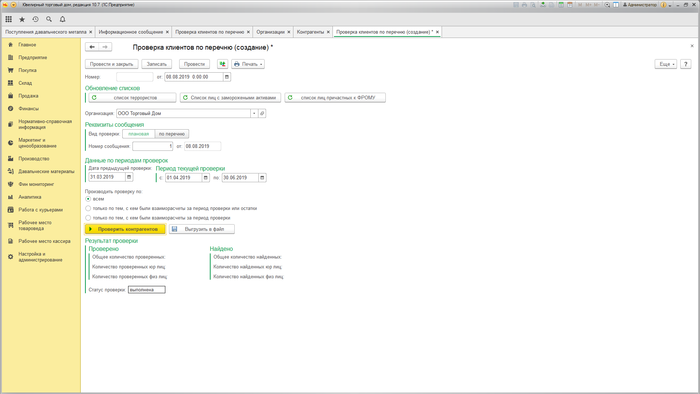The image size is (700, 394).
Task: Open the sections grid menu icon
Action: click(x=8, y=19)
